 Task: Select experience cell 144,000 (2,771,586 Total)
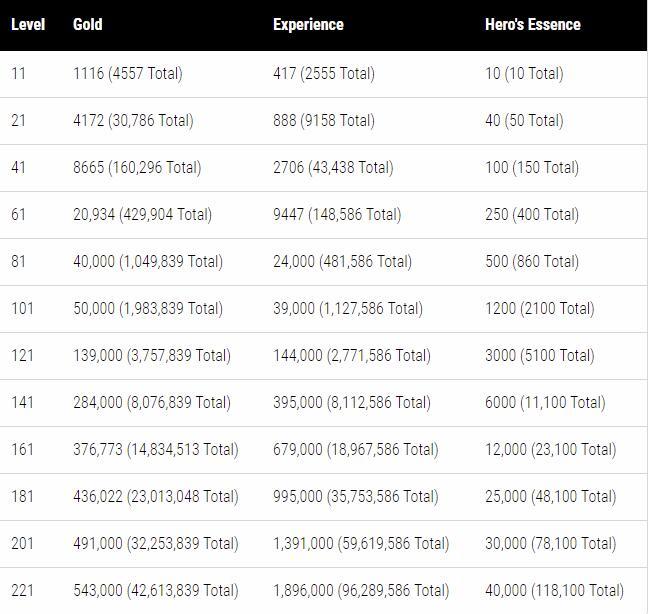click(x=352, y=355)
